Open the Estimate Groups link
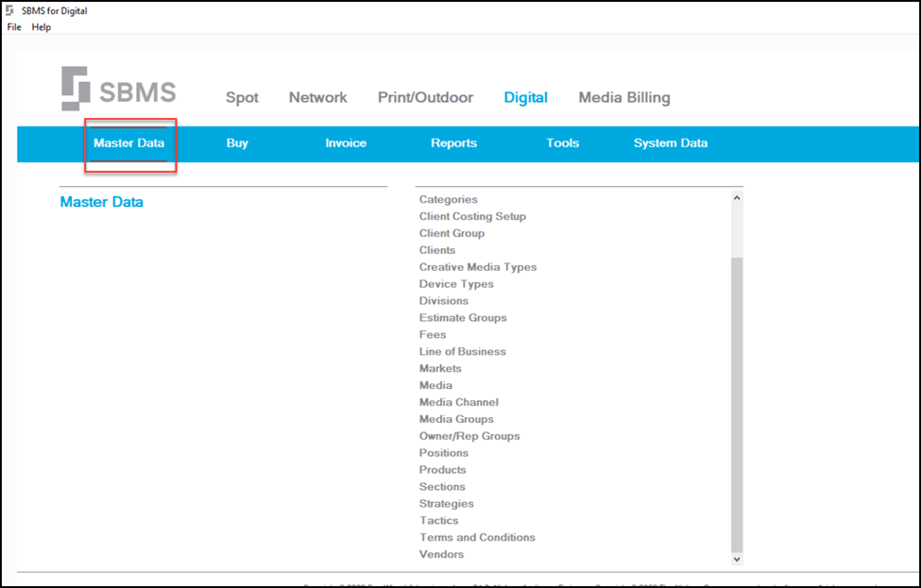This screenshot has width=921, height=588. point(463,317)
